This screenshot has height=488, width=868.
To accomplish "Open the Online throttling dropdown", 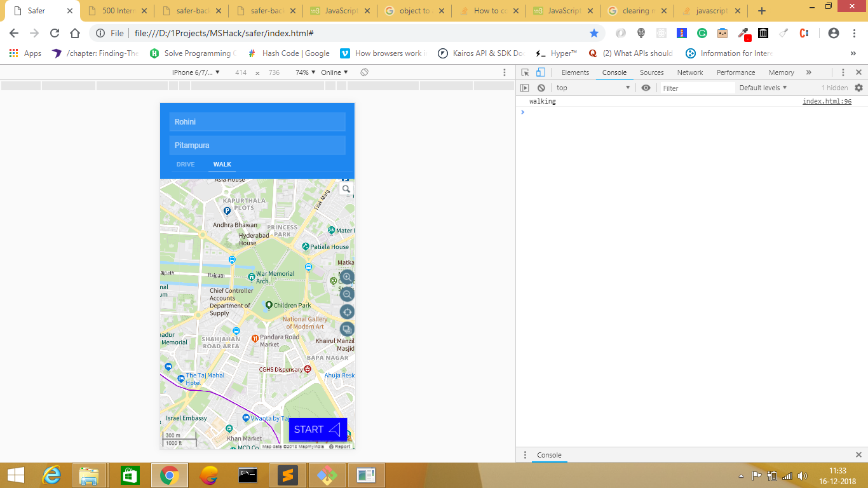I will [x=334, y=72].
